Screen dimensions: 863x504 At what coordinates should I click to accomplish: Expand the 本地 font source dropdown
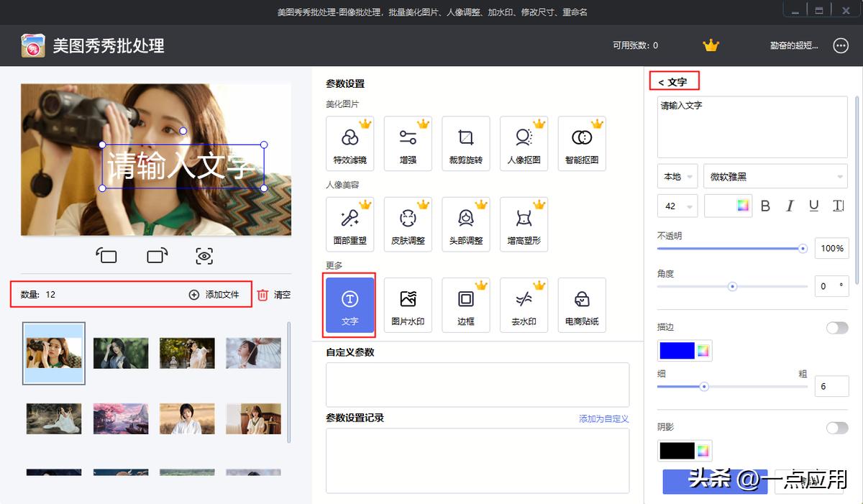point(677,175)
